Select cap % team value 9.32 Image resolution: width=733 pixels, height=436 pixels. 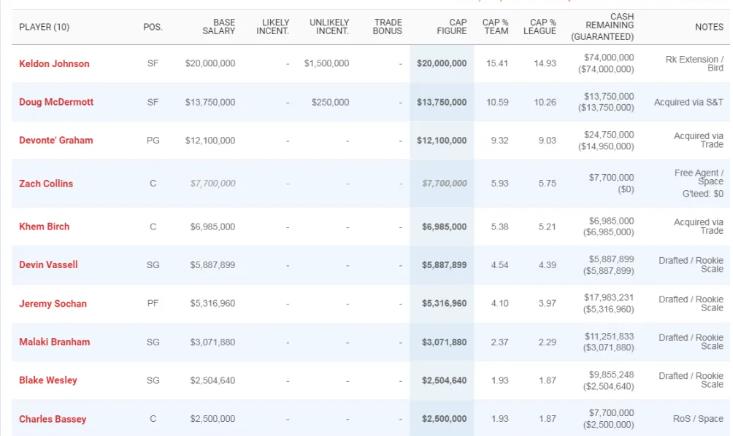coord(499,140)
